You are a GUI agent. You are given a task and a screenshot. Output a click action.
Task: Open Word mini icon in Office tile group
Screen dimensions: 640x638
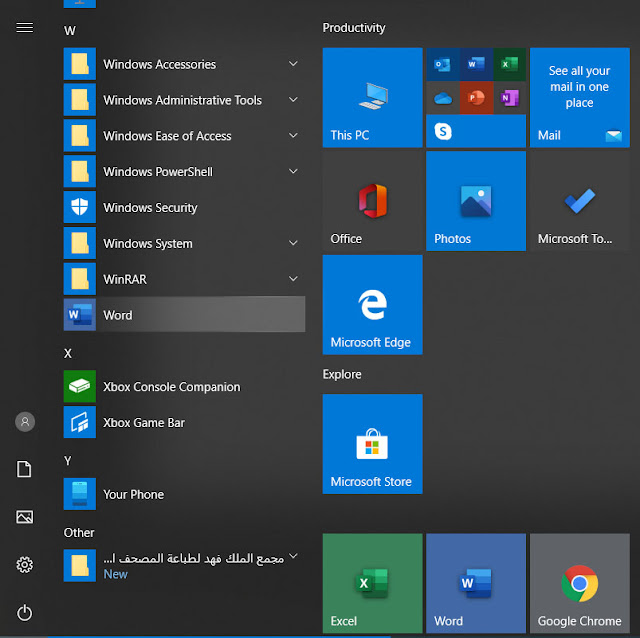(476, 64)
